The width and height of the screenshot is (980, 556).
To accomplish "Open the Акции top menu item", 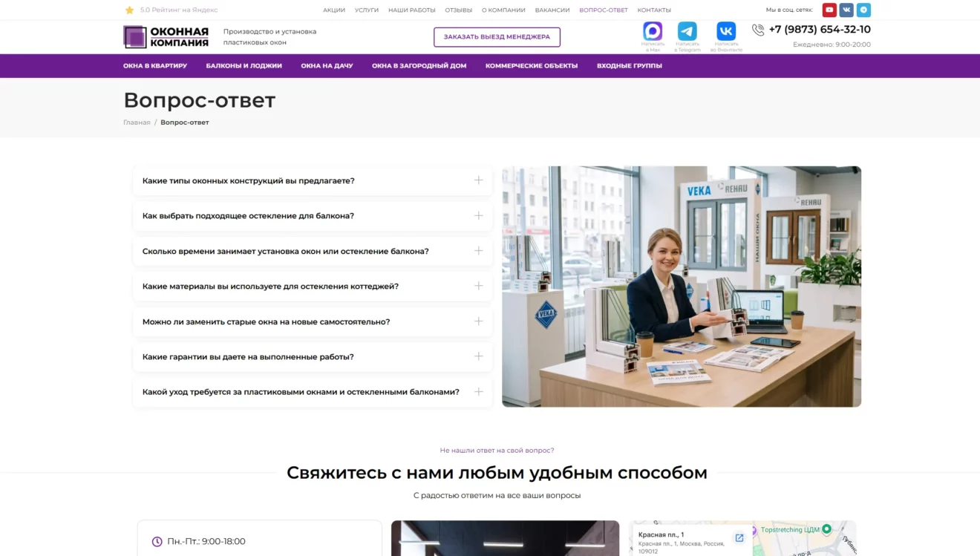I will (334, 10).
